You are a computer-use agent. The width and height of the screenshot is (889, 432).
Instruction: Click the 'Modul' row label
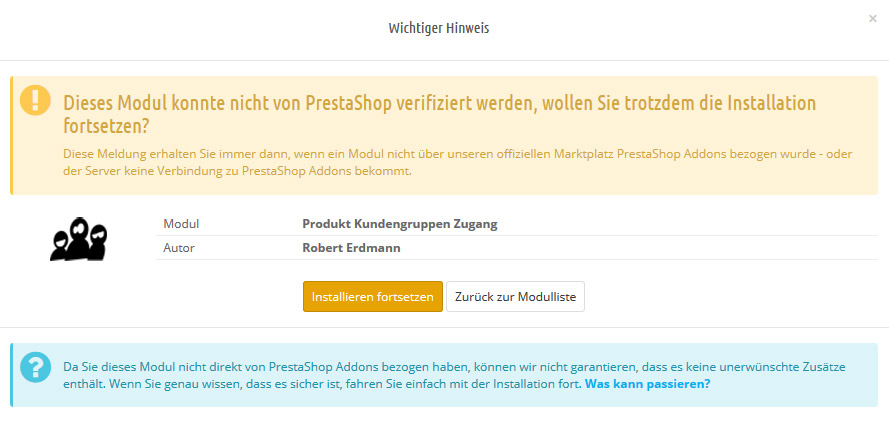coord(181,223)
